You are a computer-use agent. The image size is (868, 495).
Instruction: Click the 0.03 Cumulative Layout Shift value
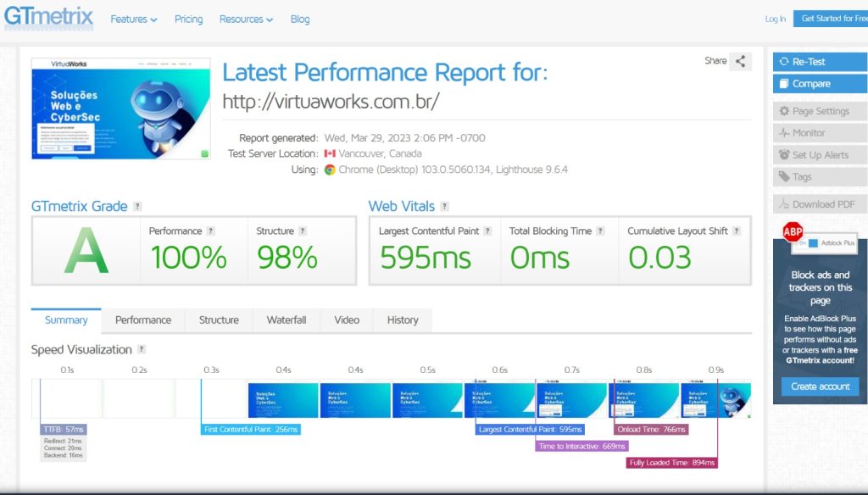tap(659, 258)
